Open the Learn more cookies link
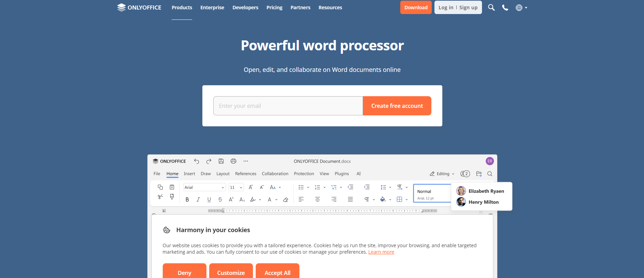Viewport: 644px width, 278px height. point(381,252)
